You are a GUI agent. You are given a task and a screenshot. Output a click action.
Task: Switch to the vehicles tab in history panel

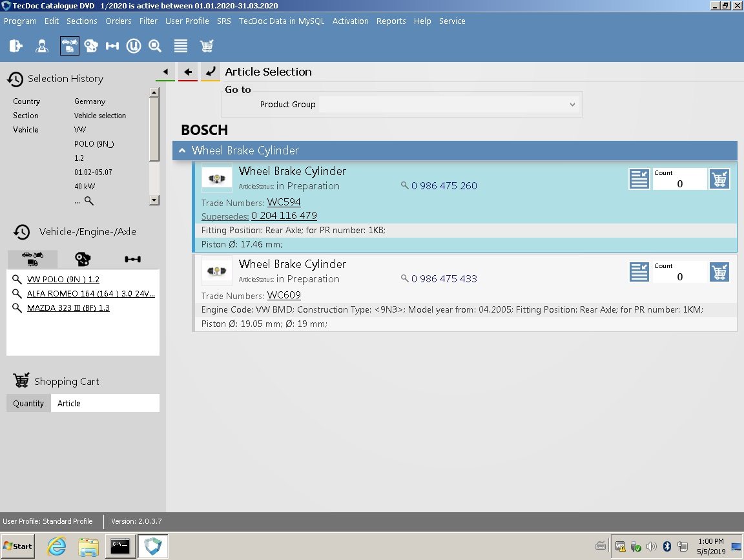point(32,259)
